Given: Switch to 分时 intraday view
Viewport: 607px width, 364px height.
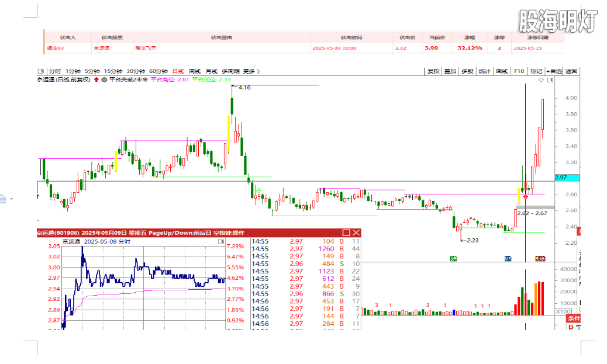Looking at the screenshot, I should pos(55,71).
